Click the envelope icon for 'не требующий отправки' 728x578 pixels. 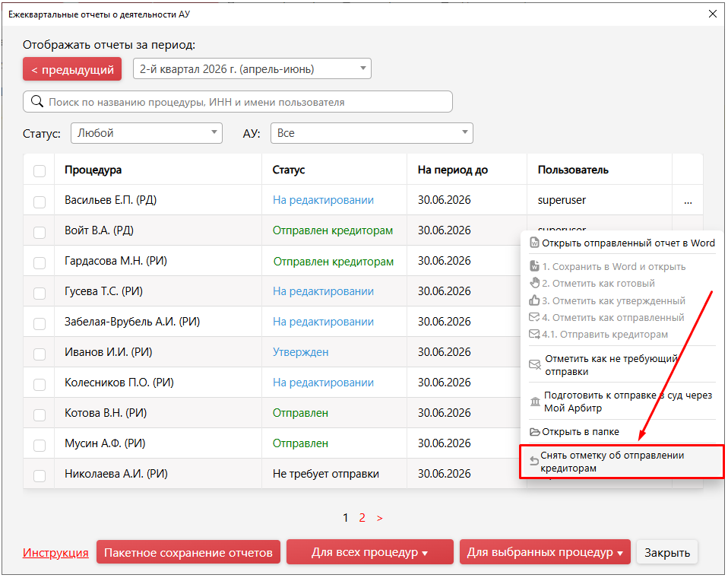point(535,365)
